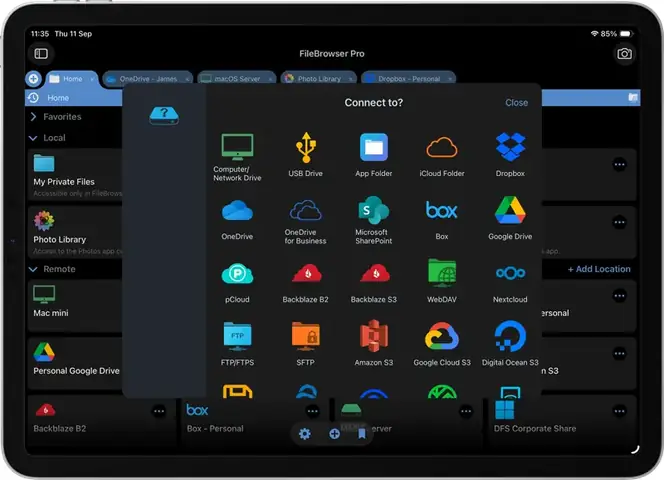664x480 pixels.
Task: Open Backblaze B2 remote card
Action: [101, 420]
